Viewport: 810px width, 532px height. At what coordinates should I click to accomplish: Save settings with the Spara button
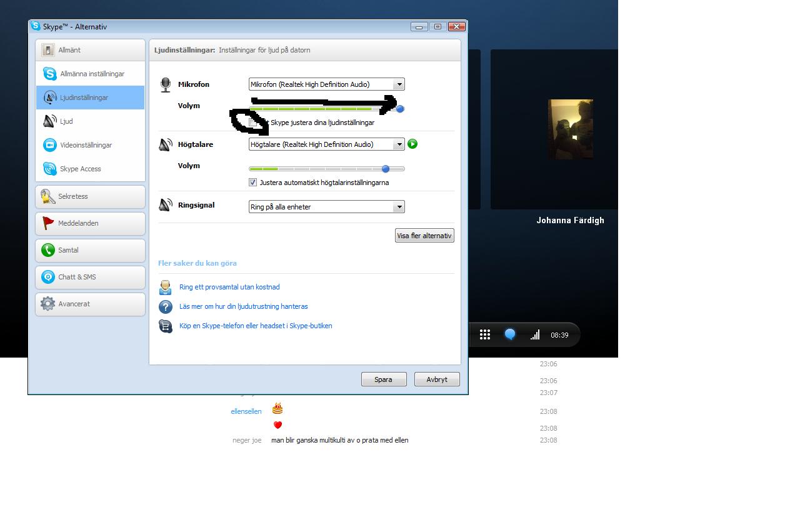coord(384,379)
